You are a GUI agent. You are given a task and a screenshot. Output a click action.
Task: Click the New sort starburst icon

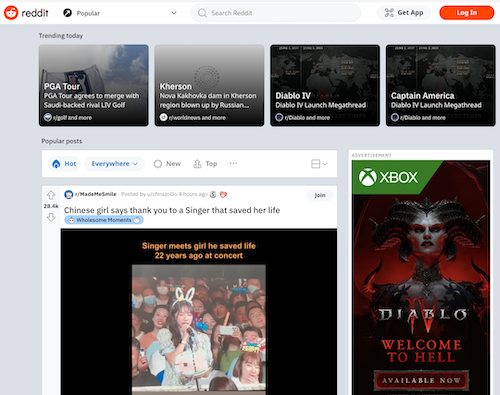pyautogui.click(x=158, y=164)
